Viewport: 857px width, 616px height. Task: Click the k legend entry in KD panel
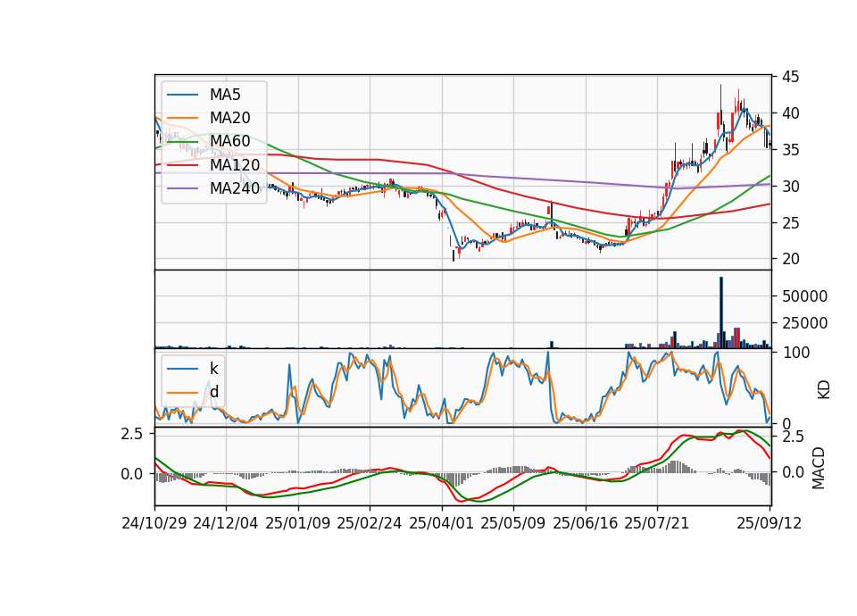pyautogui.click(x=213, y=369)
